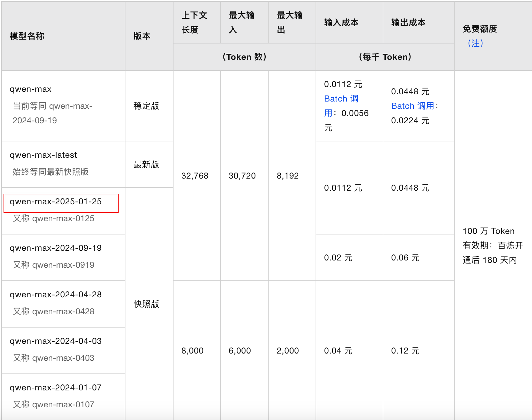Select alias text 又称 qwen-max-0428
Screen dimensions: 532x420
(x=54, y=312)
